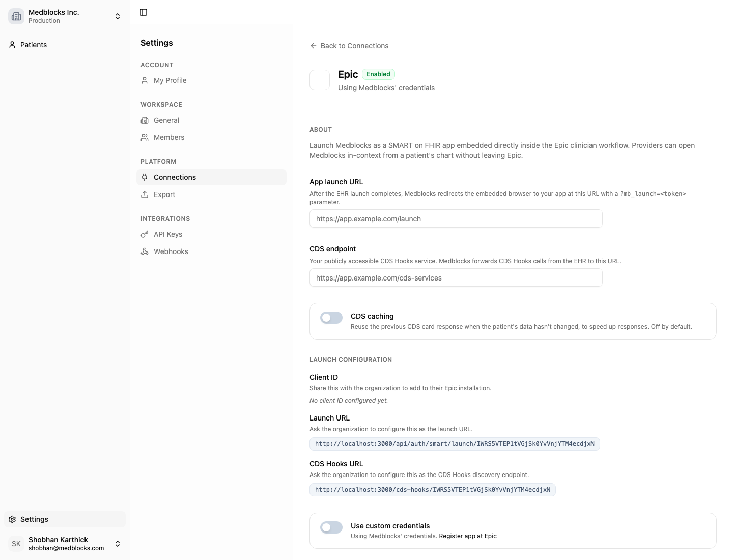733x560 pixels.
Task: Open My Profile settings
Action: point(211,80)
